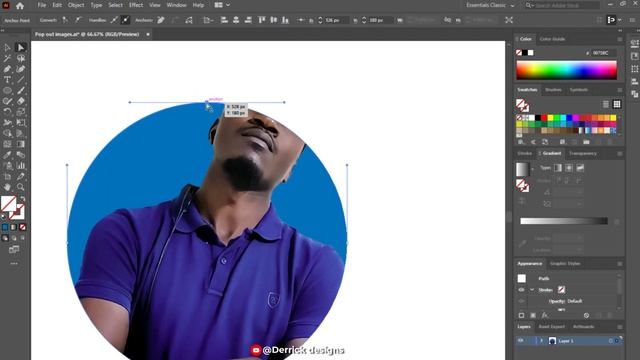Open Essentials Classic workspace dropdown
The image size is (640, 360).
490,5
